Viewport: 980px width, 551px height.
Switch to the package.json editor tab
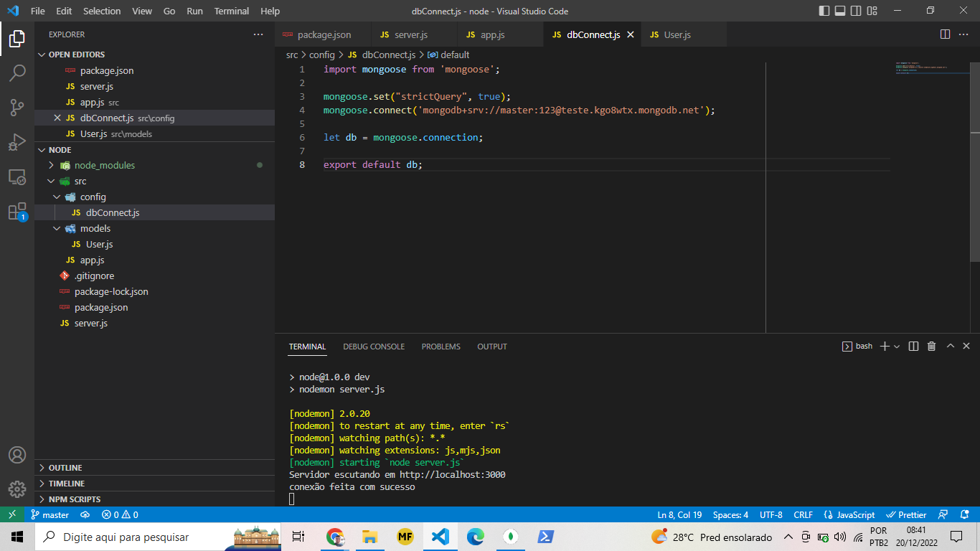(323, 34)
